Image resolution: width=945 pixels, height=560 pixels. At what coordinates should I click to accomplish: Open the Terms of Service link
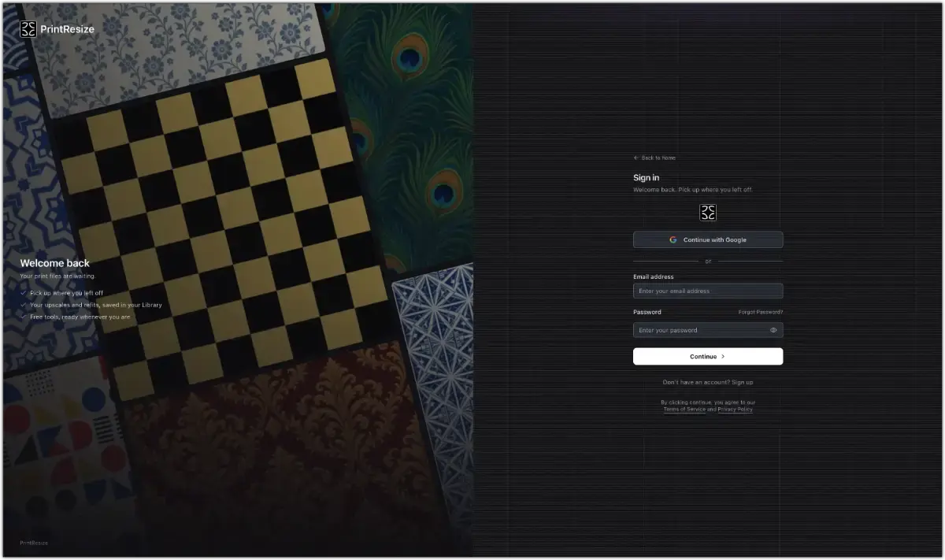684,410
